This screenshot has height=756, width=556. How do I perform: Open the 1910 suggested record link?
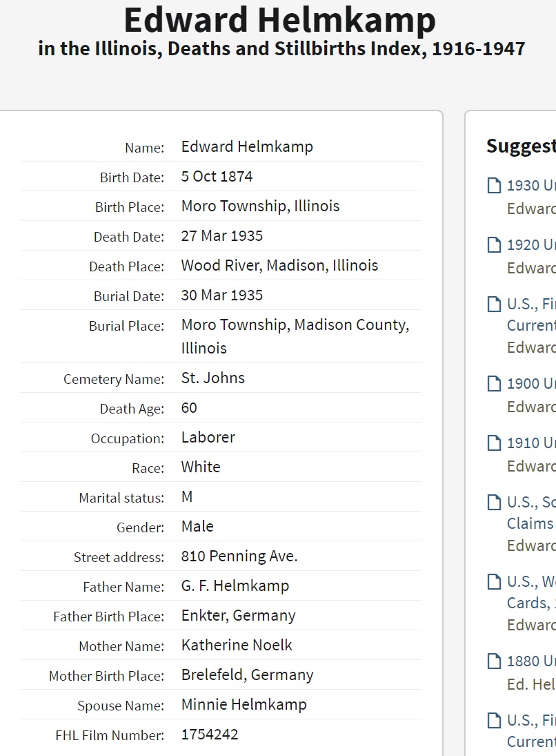[531, 443]
